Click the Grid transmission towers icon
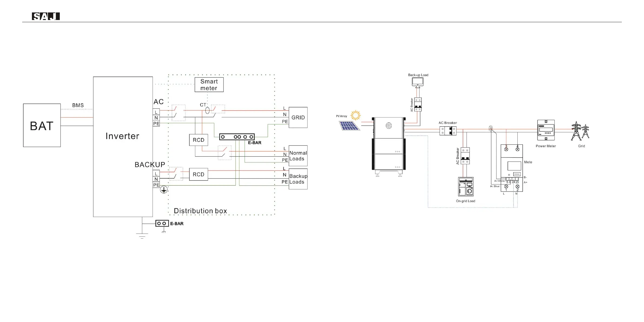Screen dimensions: 644x322 [580, 131]
